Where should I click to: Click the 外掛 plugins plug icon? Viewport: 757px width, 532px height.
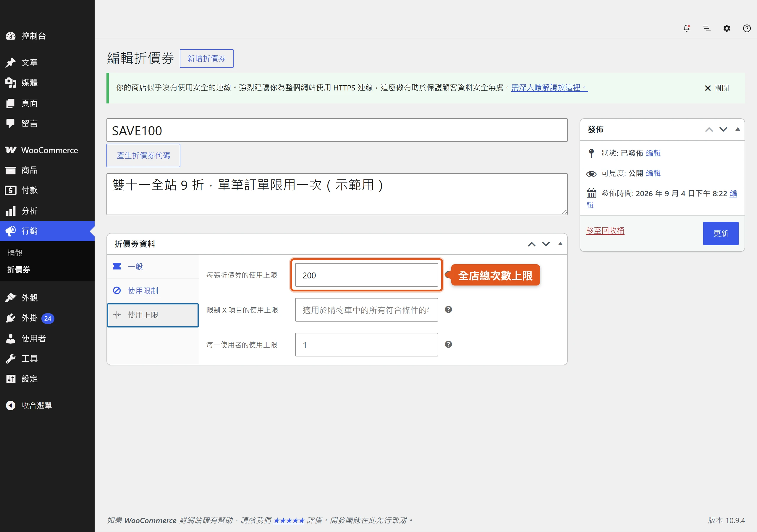click(11, 318)
